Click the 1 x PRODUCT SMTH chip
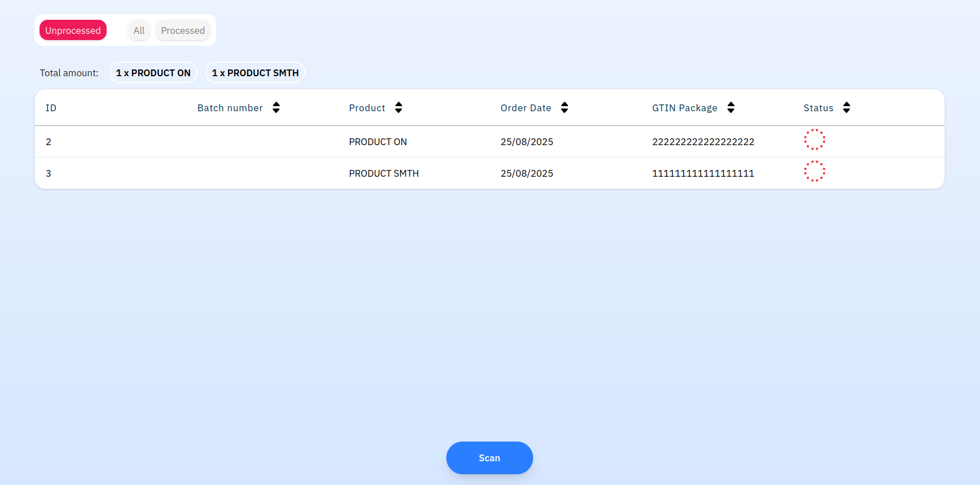 coord(255,73)
